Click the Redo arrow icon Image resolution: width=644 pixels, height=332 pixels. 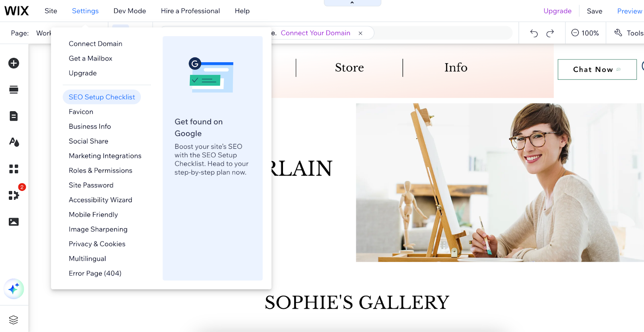(550, 33)
